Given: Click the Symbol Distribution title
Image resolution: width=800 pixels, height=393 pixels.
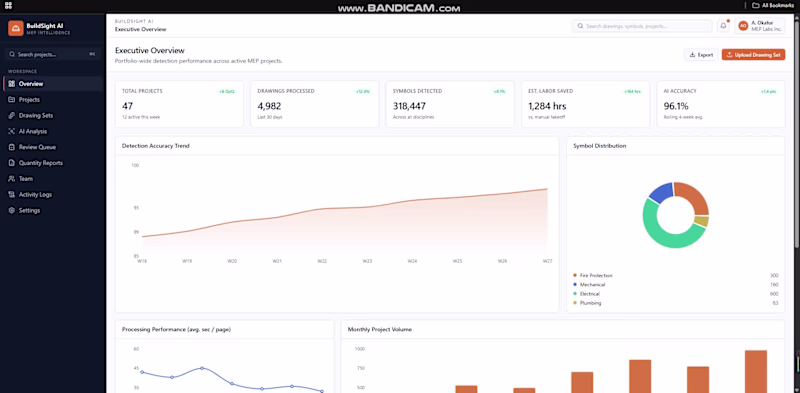Looking at the screenshot, I should [x=600, y=146].
